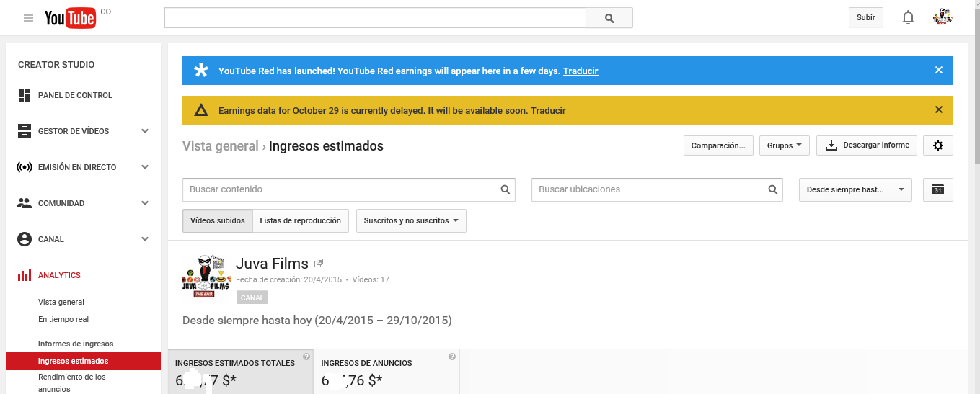Screen dimensions: 980x394
Task: Open the calendar date picker
Action: (x=938, y=189)
